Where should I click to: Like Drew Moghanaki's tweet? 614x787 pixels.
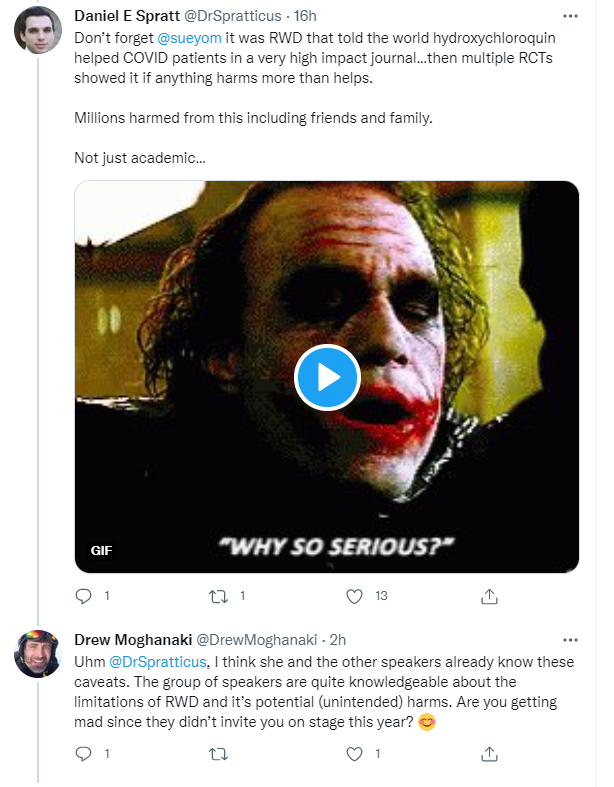tap(353, 753)
